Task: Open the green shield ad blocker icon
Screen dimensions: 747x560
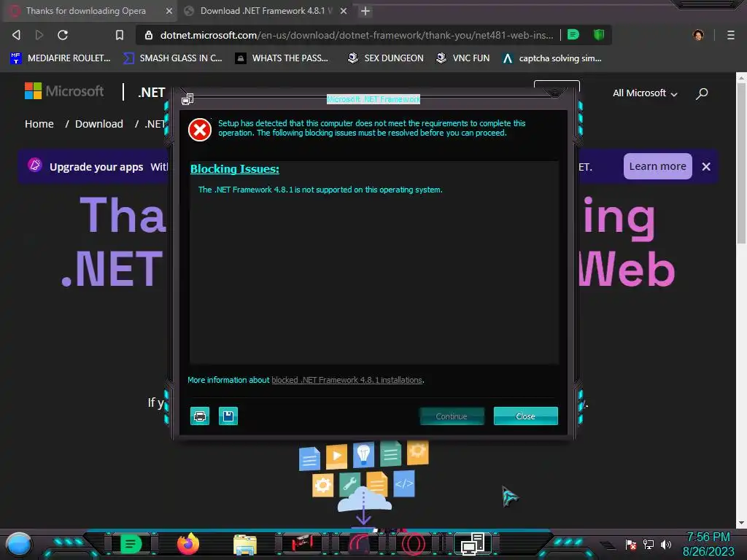Action: [599, 34]
